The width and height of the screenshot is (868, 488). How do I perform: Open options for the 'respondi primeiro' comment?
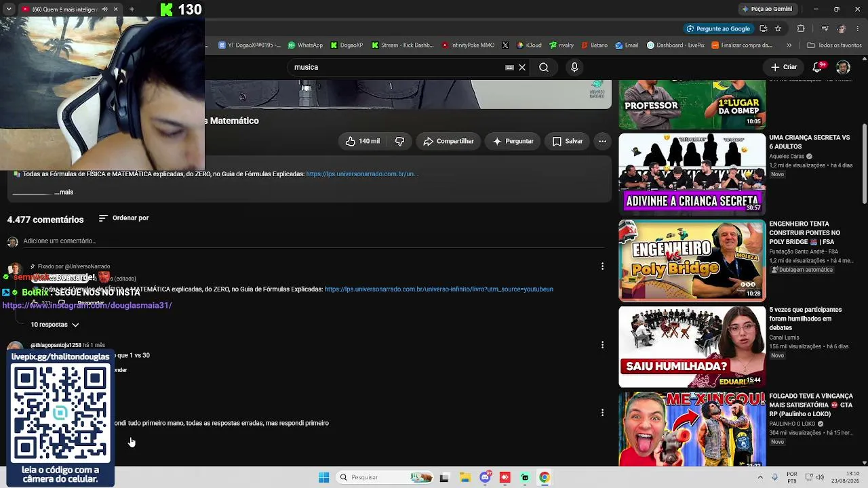[602, 412]
